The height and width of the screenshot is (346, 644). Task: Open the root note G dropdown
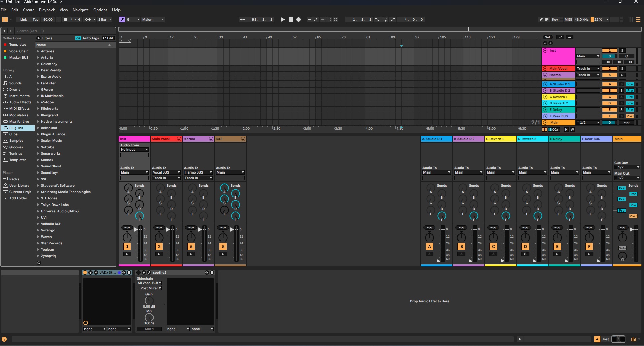pos(133,20)
